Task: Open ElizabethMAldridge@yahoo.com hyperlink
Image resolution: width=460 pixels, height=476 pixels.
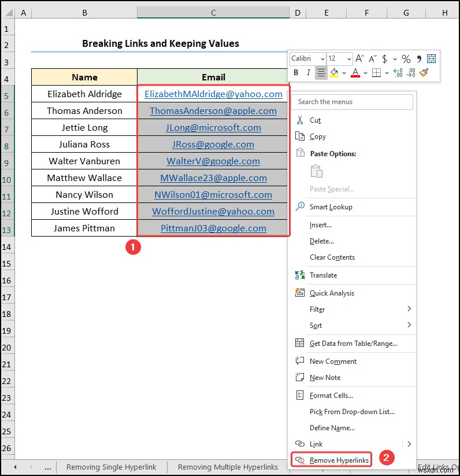Action: click(213, 94)
